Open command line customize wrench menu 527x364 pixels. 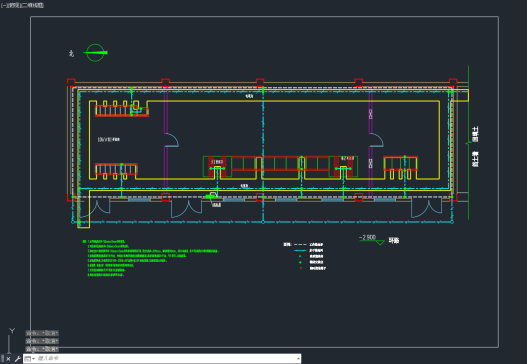(17, 359)
